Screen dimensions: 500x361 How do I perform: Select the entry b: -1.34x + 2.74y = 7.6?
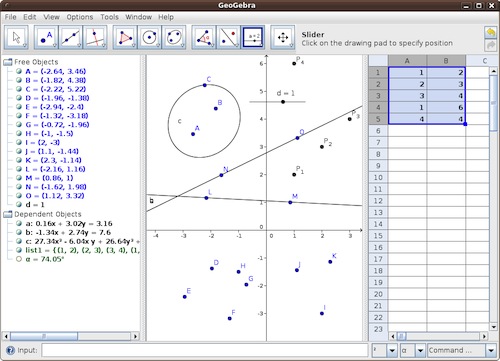point(68,232)
